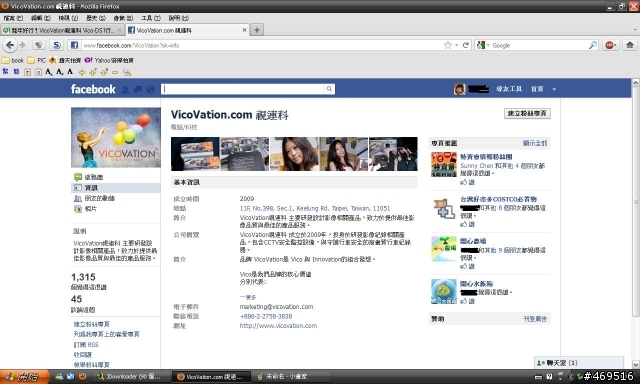Screen dimensions: 640x384
Task: Open the COSTCO page link in page likes
Action: click(x=498, y=199)
